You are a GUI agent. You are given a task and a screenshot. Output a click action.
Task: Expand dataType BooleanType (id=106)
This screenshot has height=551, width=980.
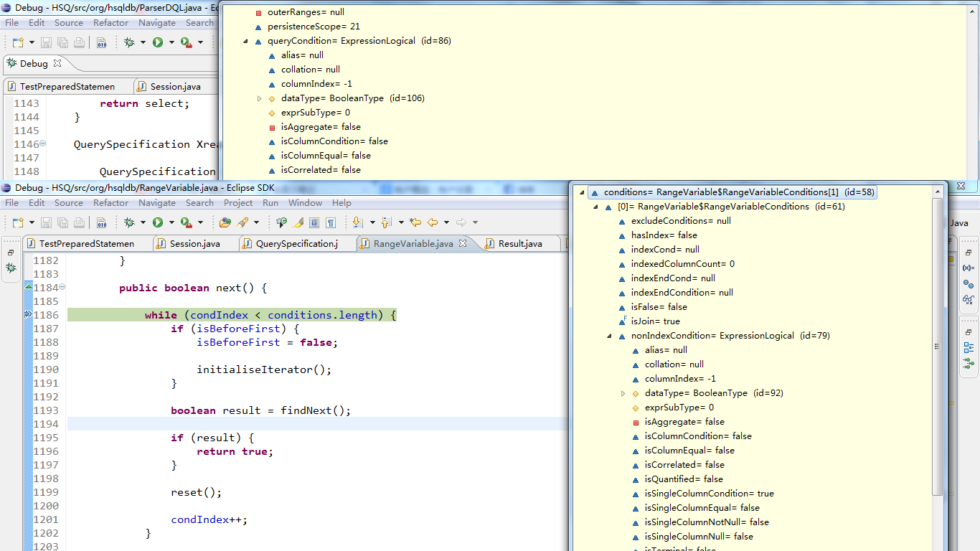(259, 98)
